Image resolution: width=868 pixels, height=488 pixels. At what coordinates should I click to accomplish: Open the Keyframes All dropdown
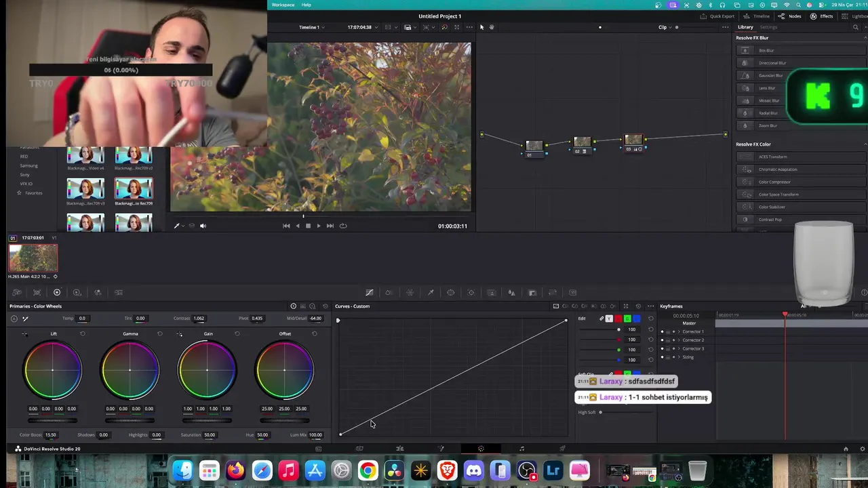(x=805, y=306)
